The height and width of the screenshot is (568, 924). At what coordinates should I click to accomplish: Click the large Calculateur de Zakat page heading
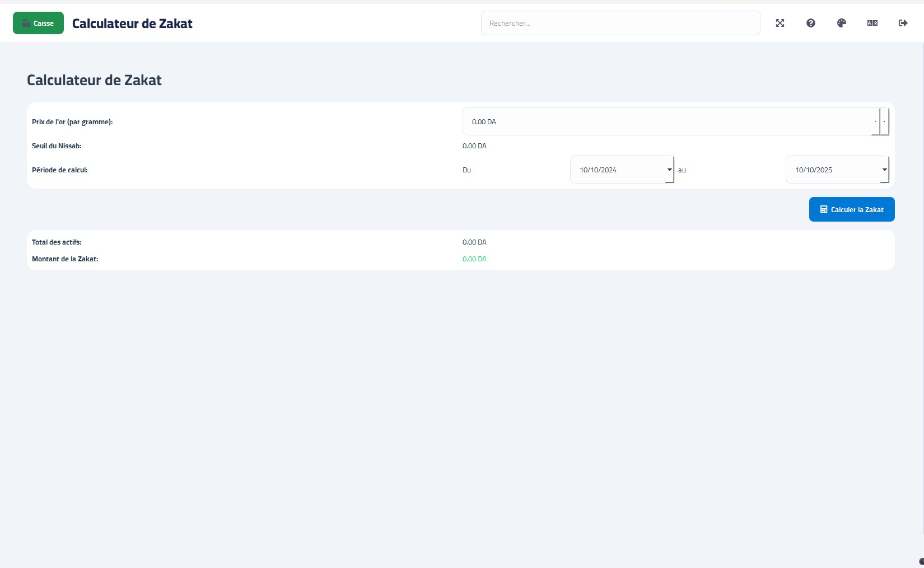point(94,80)
